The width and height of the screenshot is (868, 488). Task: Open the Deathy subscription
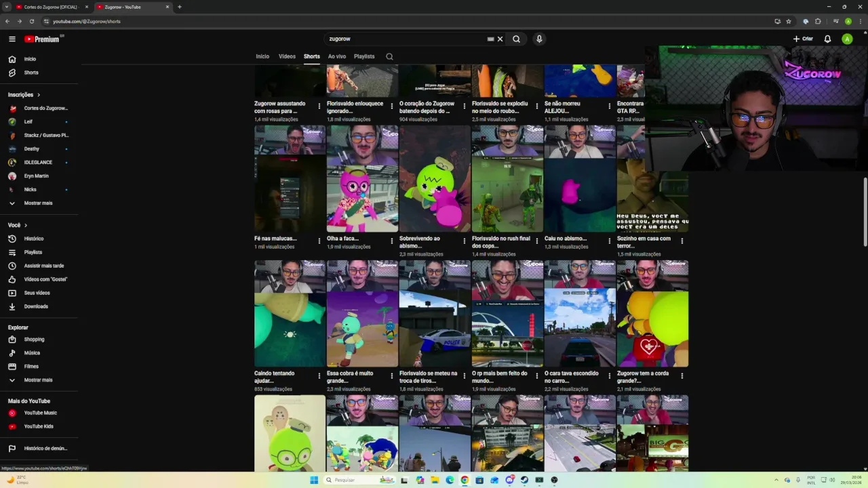31,149
